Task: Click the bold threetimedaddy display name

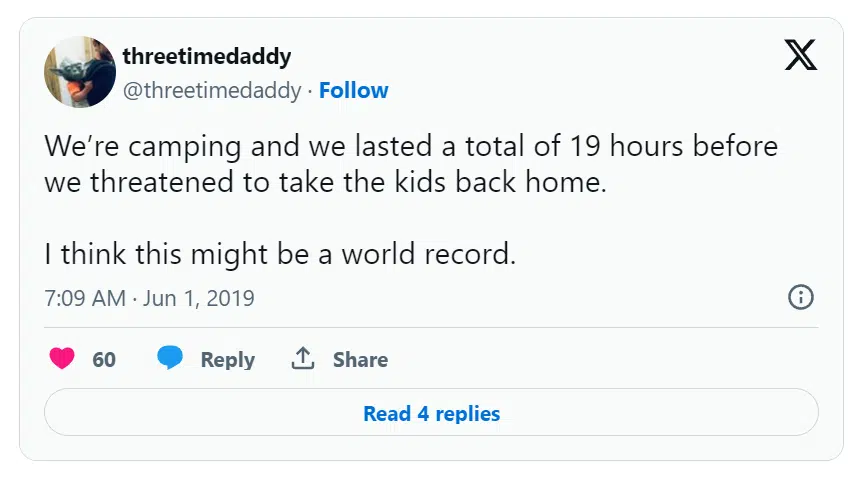Action: [207, 56]
